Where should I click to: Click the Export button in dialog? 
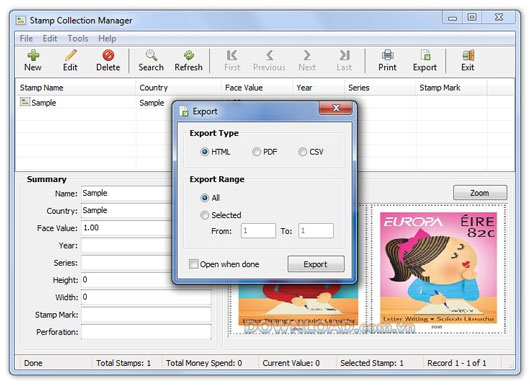316,264
